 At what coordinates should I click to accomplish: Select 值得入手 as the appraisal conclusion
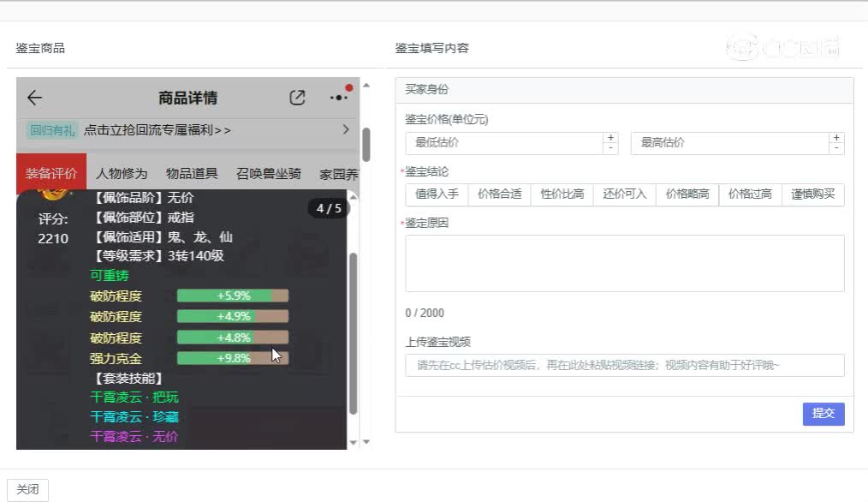coord(437,194)
